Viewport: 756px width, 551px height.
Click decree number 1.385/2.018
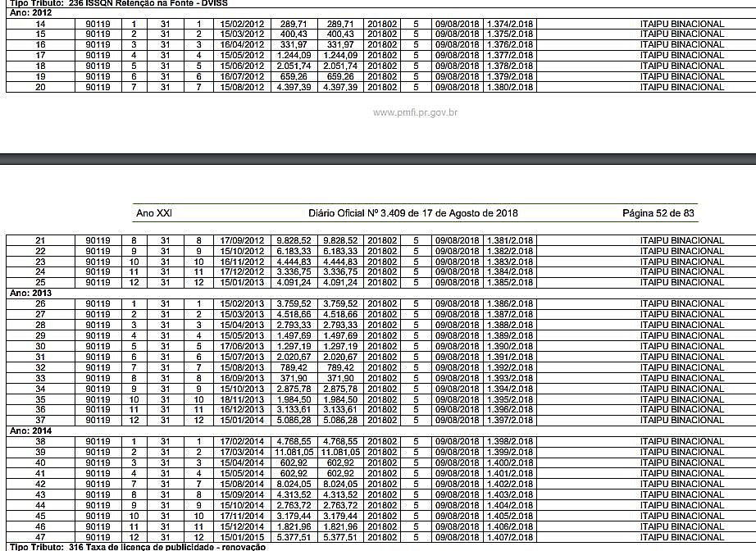click(x=510, y=283)
